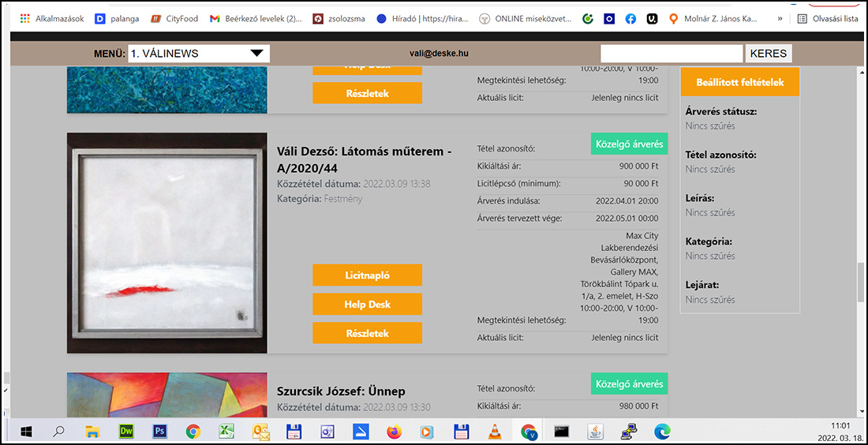Open Windows search magnifier icon
The image size is (868, 445).
pos(58,431)
